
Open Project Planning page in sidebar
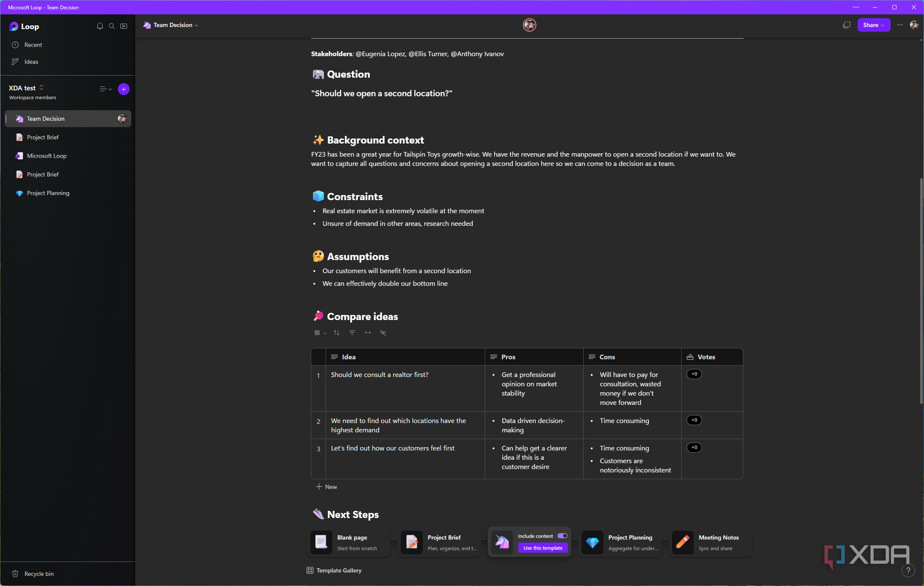tap(48, 193)
